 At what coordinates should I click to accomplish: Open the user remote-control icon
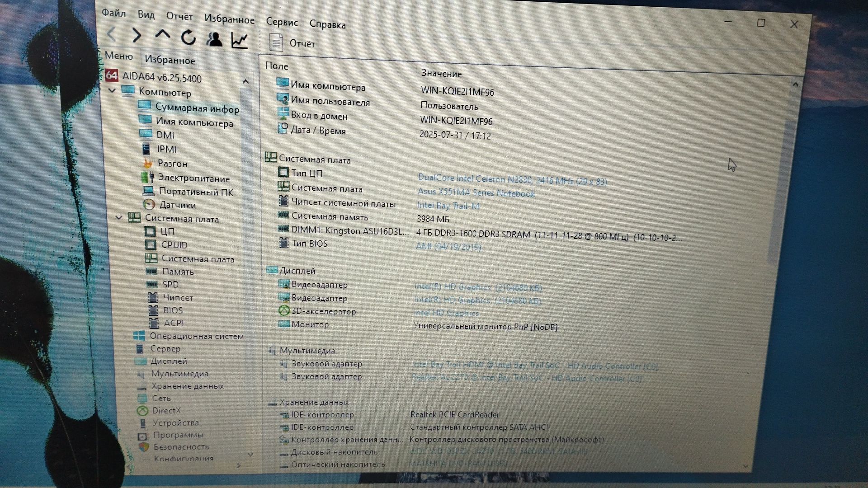coord(214,39)
